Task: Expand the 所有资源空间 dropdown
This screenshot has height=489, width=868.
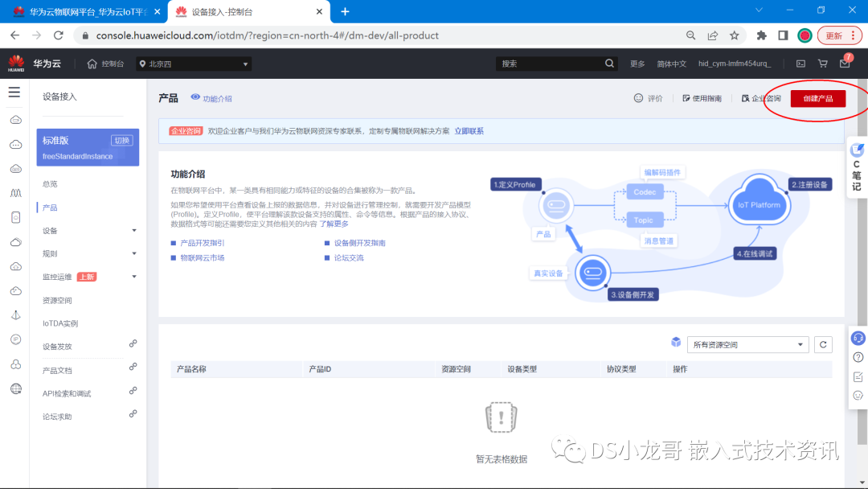Action: click(x=747, y=344)
